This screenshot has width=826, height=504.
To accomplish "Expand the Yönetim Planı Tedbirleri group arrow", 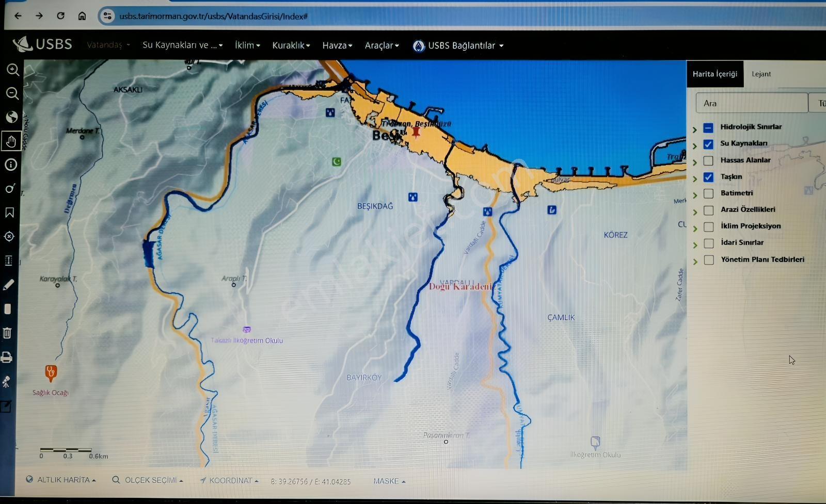I will pos(695,261).
